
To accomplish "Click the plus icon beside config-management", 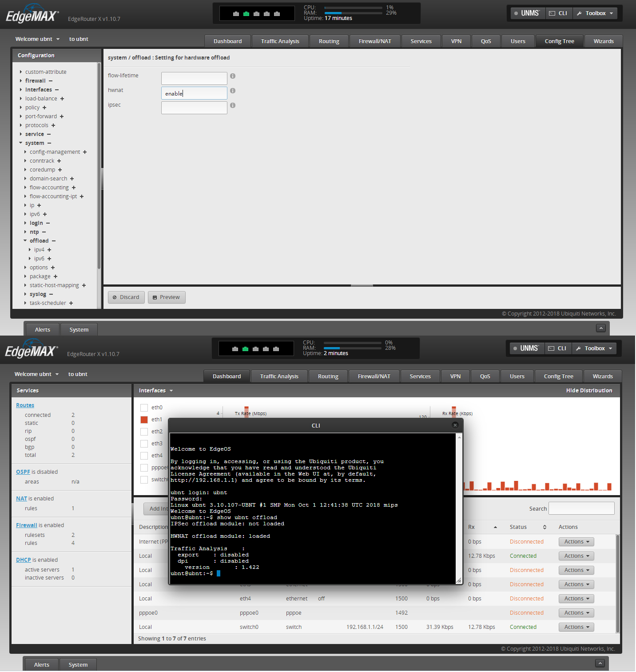I will pos(85,152).
